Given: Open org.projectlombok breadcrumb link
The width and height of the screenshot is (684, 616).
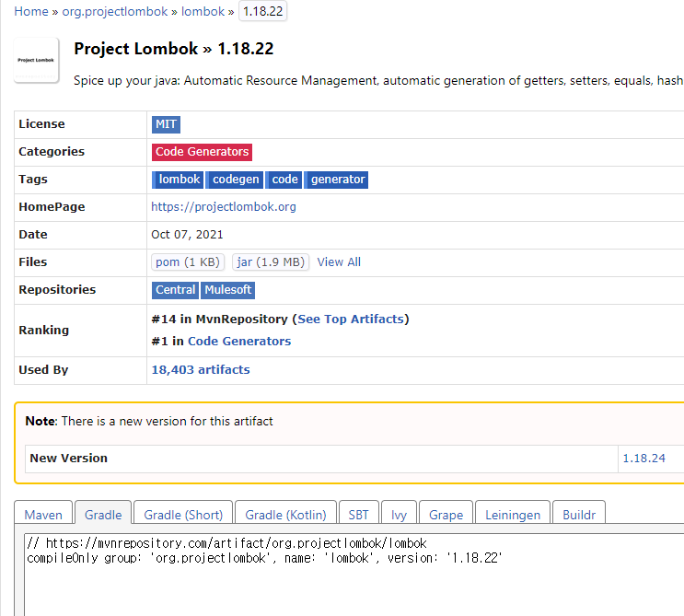Looking at the screenshot, I should (x=115, y=11).
